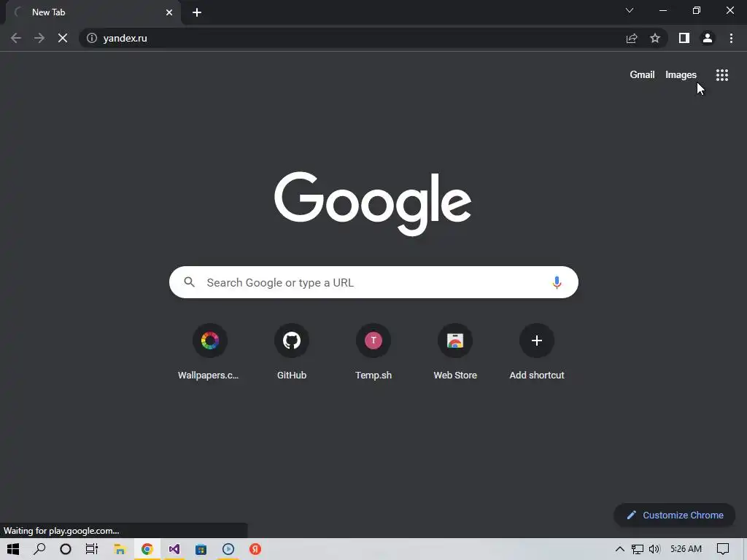Go back to the previous page
Screen dimensions: 747x560
(x=16, y=38)
